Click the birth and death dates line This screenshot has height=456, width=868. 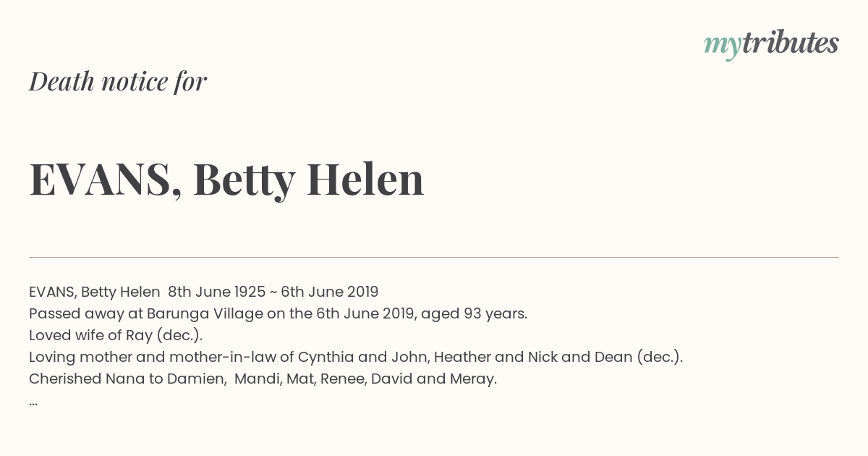[204, 292]
